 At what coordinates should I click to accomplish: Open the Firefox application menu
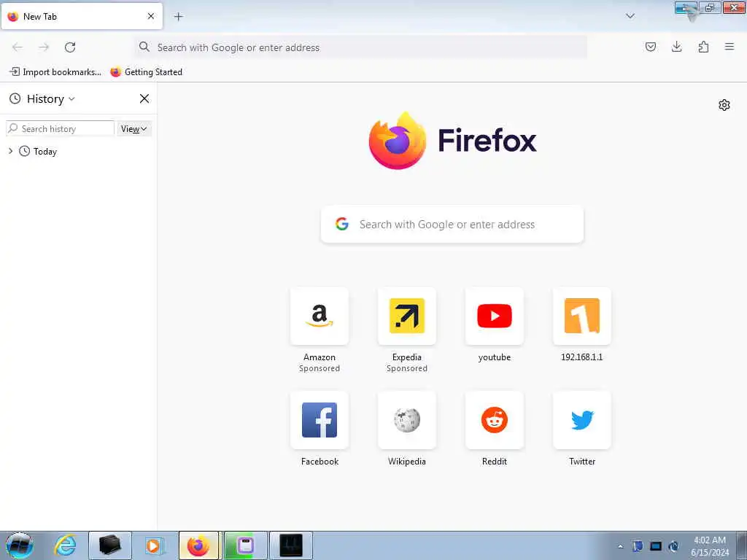729,47
